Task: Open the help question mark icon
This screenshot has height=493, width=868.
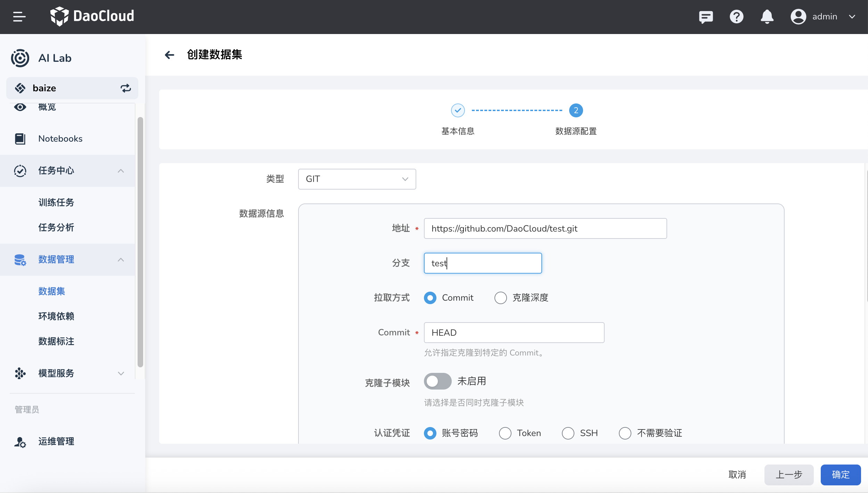Action: [737, 17]
